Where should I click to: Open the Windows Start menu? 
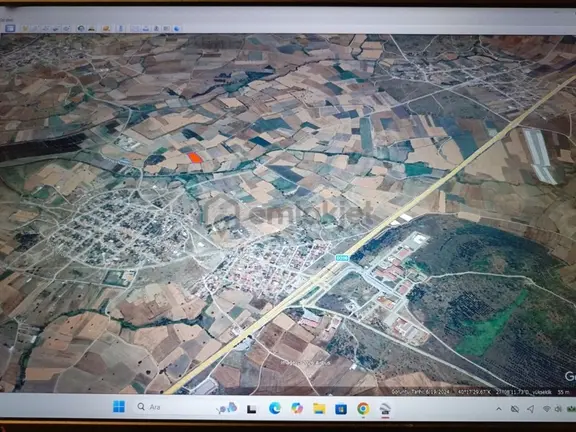pos(119,407)
